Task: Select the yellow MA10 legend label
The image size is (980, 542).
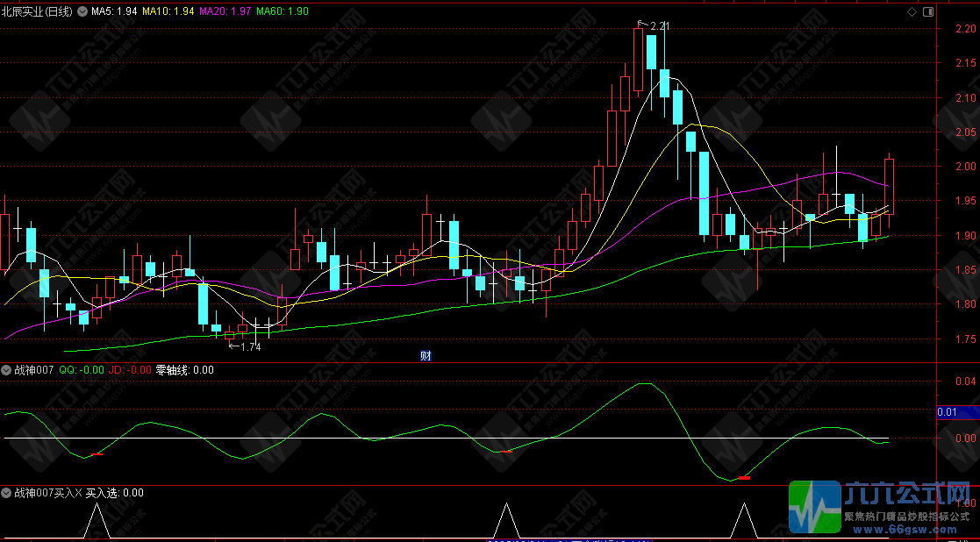Action: (168, 12)
